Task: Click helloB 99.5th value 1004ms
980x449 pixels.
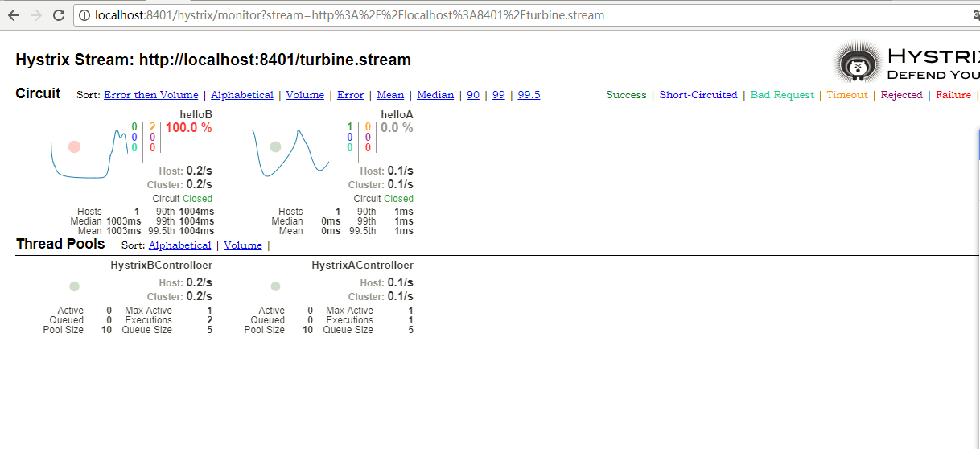Action: 197,231
